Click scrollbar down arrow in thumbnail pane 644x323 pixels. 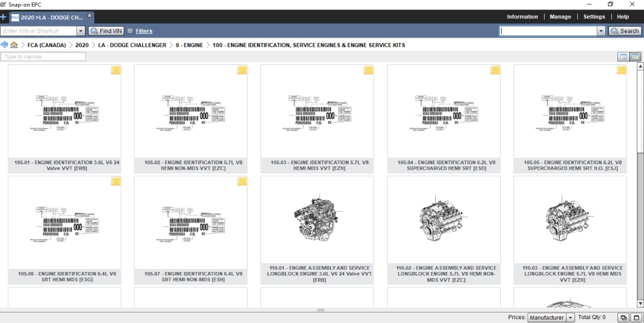pyautogui.click(x=640, y=304)
